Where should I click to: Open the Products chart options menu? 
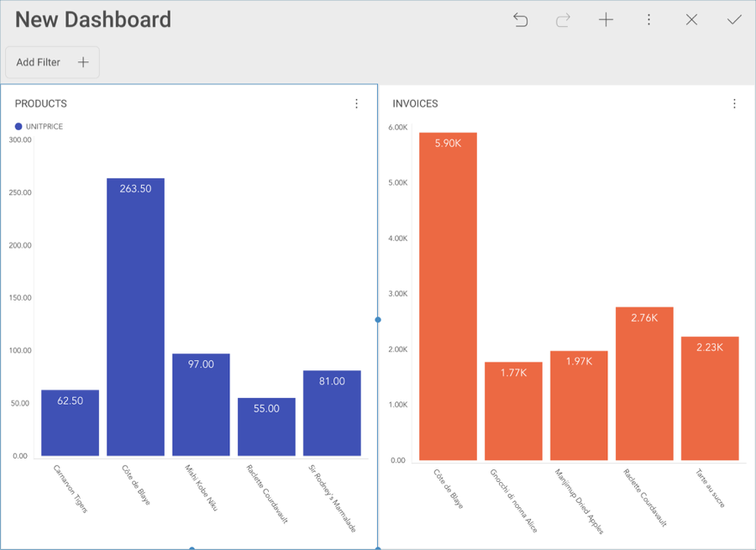pos(356,103)
